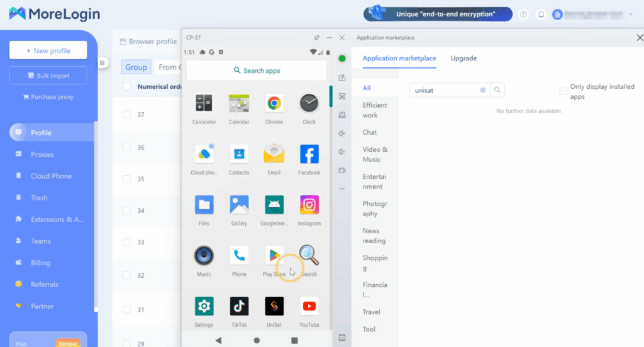Click the notification bell icon

pyautogui.click(x=541, y=14)
